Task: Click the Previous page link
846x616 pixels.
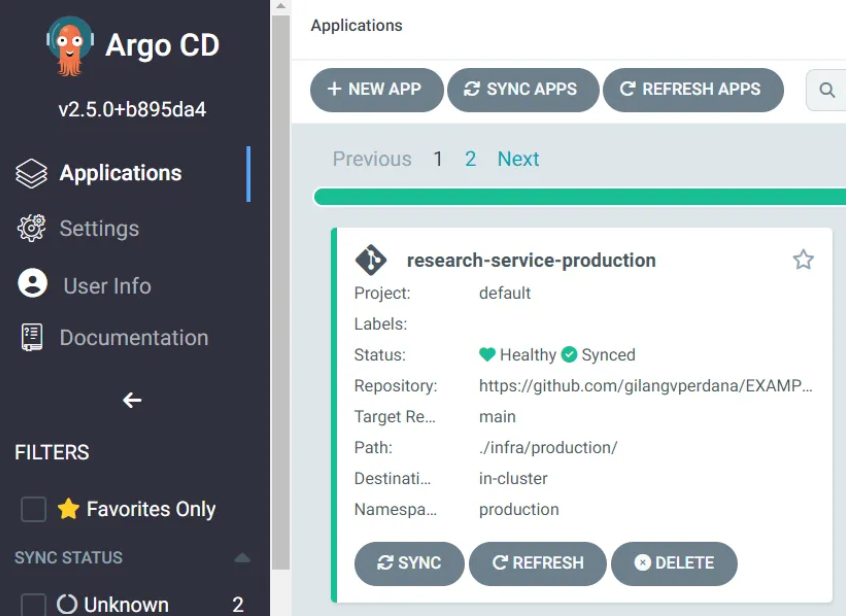Action: coord(372,159)
